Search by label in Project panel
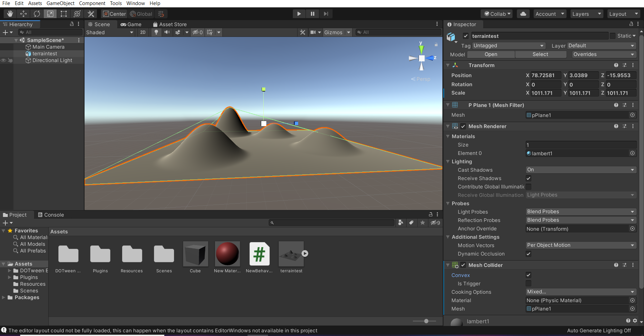The height and width of the screenshot is (336, 644). tap(411, 223)
